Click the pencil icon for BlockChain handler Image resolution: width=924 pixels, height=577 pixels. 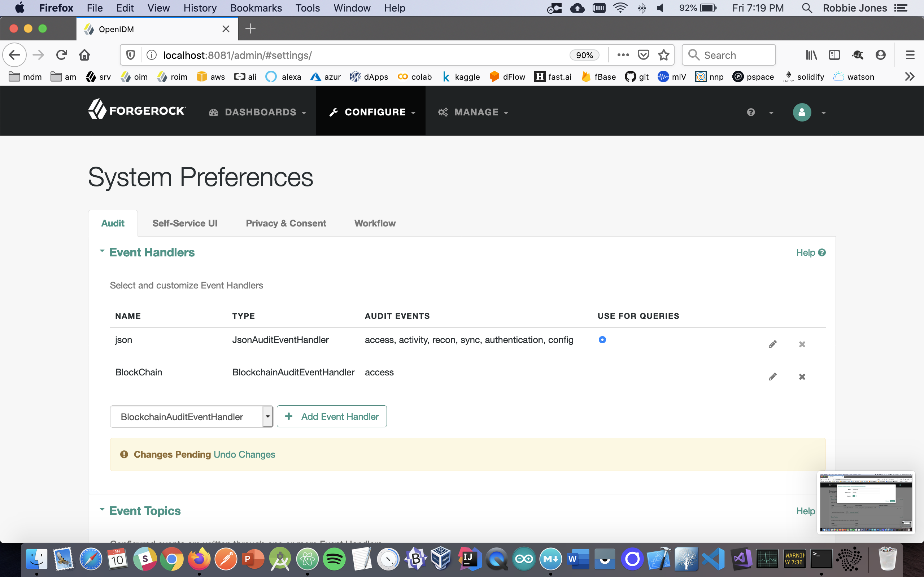point(772,376)
